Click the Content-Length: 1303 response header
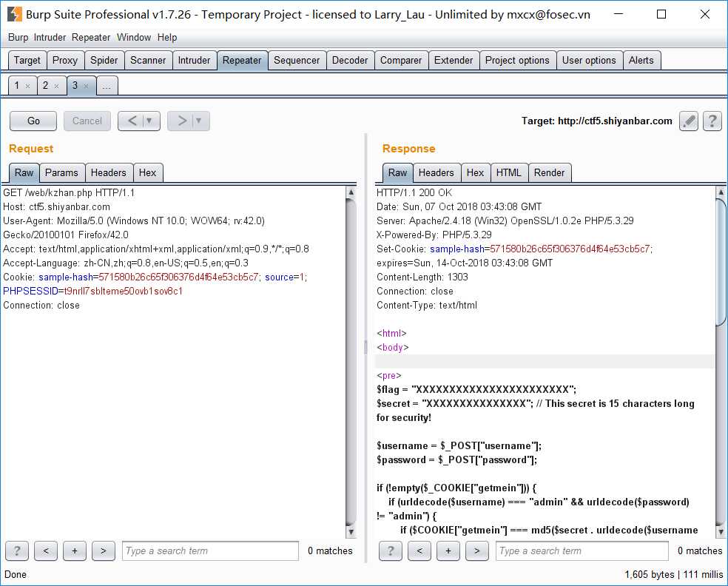728x586 pixels. (x=422, y=277)
